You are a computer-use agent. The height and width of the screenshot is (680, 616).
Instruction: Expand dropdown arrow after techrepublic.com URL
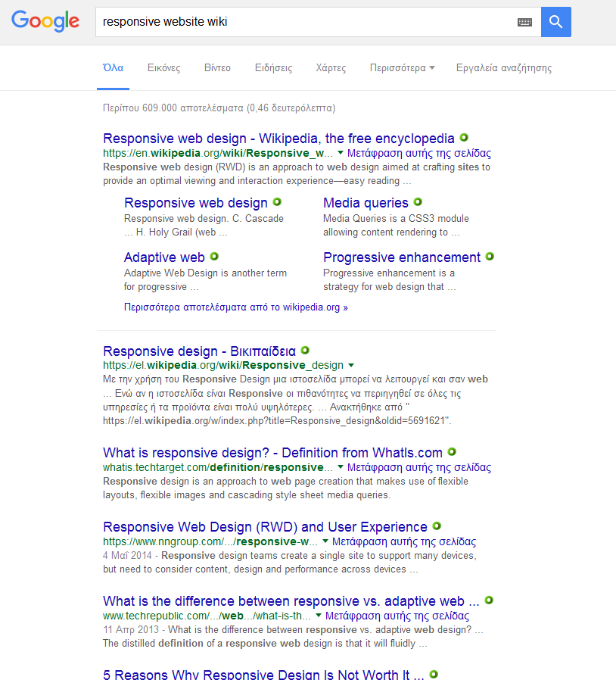tap(319, 616)
